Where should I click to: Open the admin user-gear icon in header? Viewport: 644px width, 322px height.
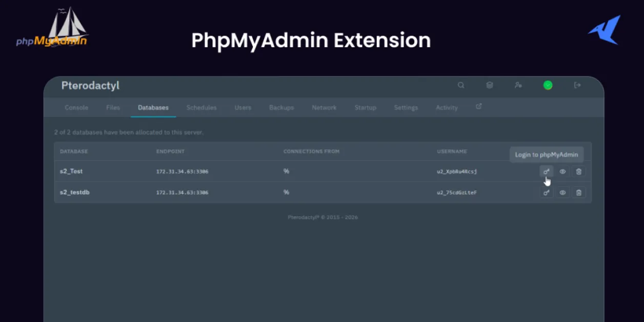point(518,85)
